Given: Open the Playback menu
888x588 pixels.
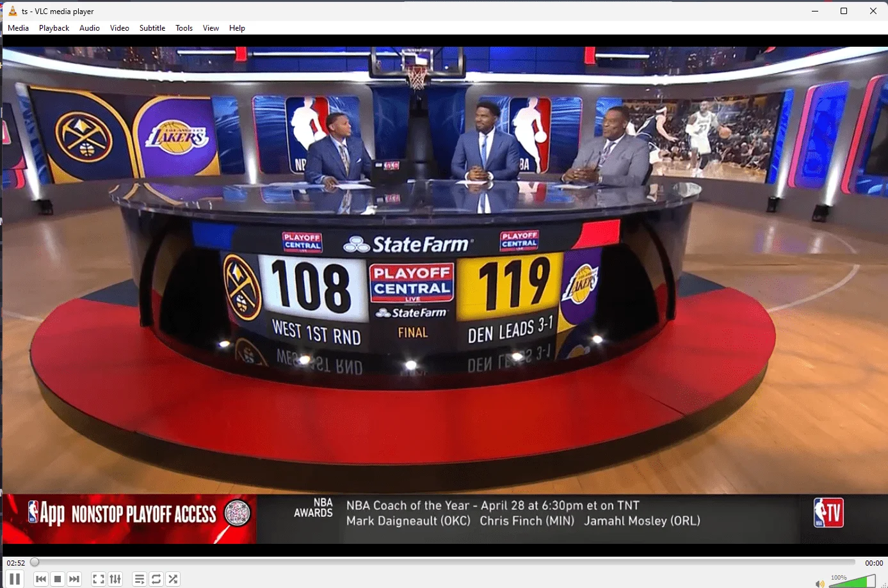Looking at the screenshot, I should pos(54,28).
